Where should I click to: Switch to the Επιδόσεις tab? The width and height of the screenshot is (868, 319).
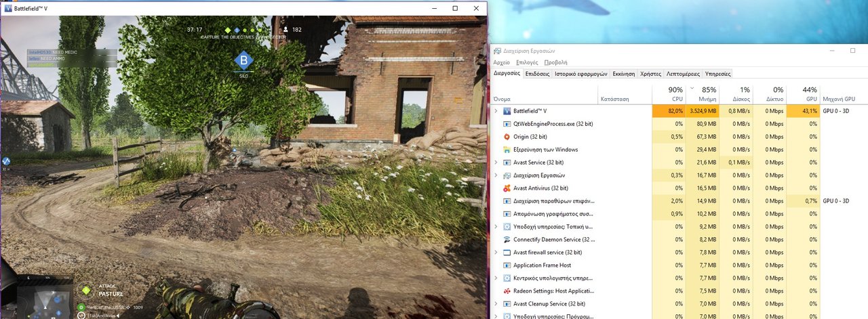(x=537, y=74)
